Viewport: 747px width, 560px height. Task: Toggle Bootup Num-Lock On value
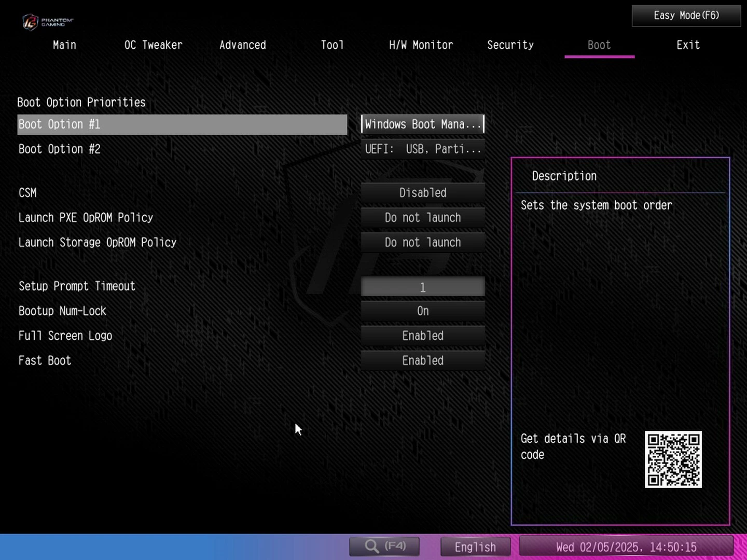point(423,311)
